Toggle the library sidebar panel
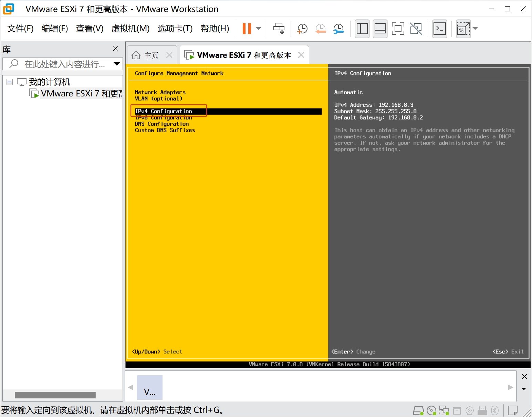The image size is (532, 417). tap(362, 29)
